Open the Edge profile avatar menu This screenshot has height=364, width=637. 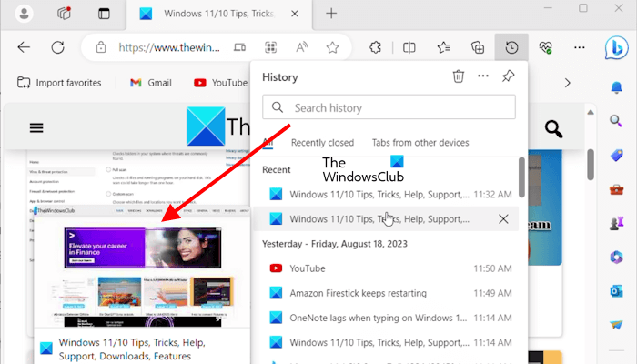(x=24, y=14)
